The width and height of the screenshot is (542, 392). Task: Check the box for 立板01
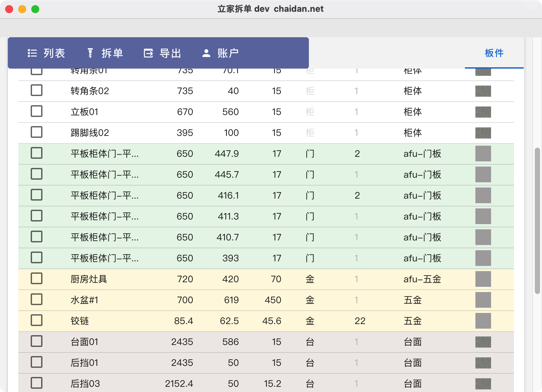click(37, 111)
